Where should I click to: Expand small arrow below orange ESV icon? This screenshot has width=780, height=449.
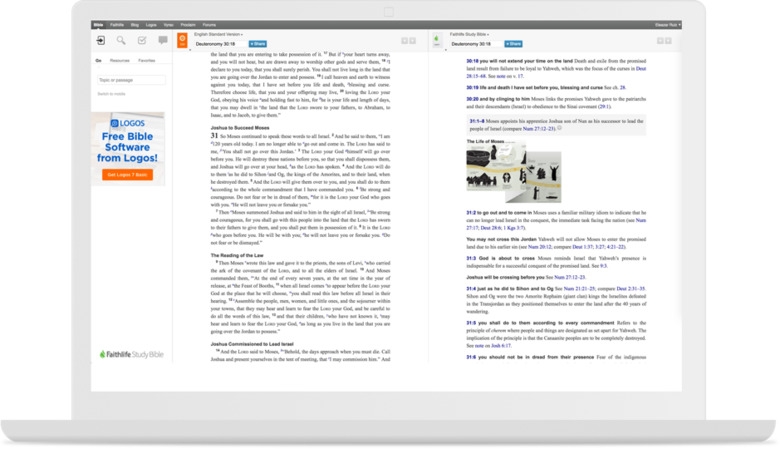pos(190,50)
